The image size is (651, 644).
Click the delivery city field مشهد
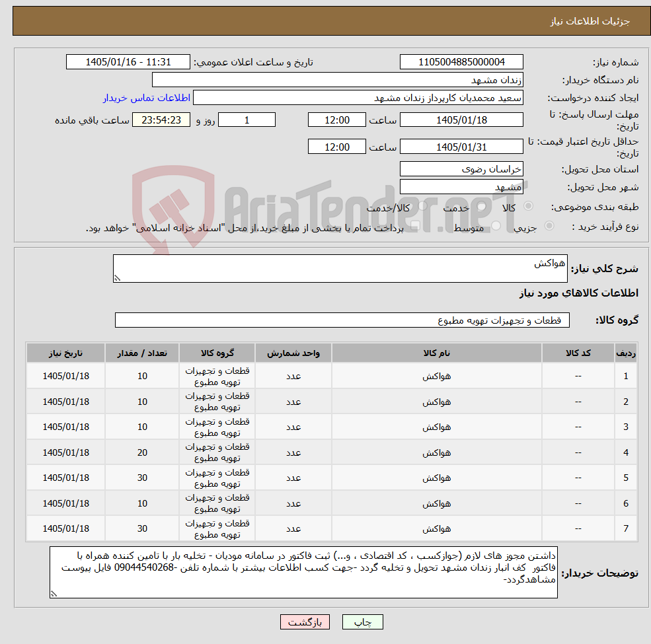click(x=461, y=187)
